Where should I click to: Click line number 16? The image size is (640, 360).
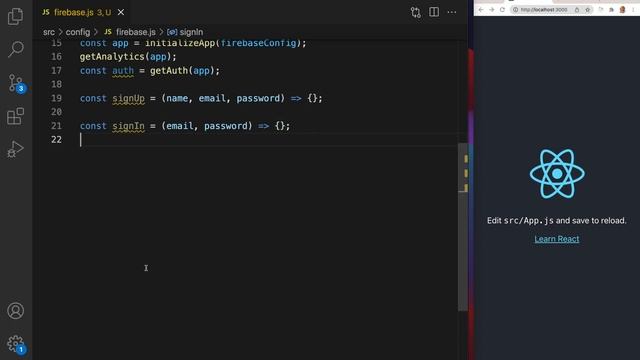pyautogui.click(x=56, y=57)
